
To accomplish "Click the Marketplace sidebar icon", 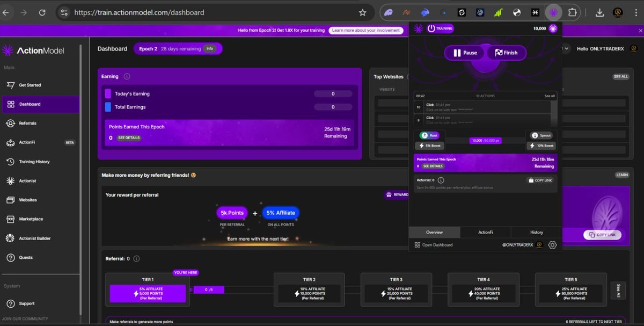I will pos(10,219).
